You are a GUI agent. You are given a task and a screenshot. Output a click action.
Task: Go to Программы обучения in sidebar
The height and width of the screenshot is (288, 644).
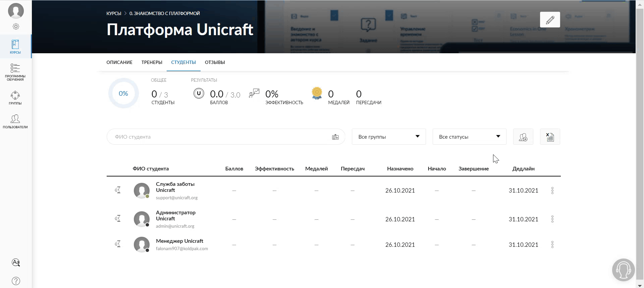tap(15, 72)
